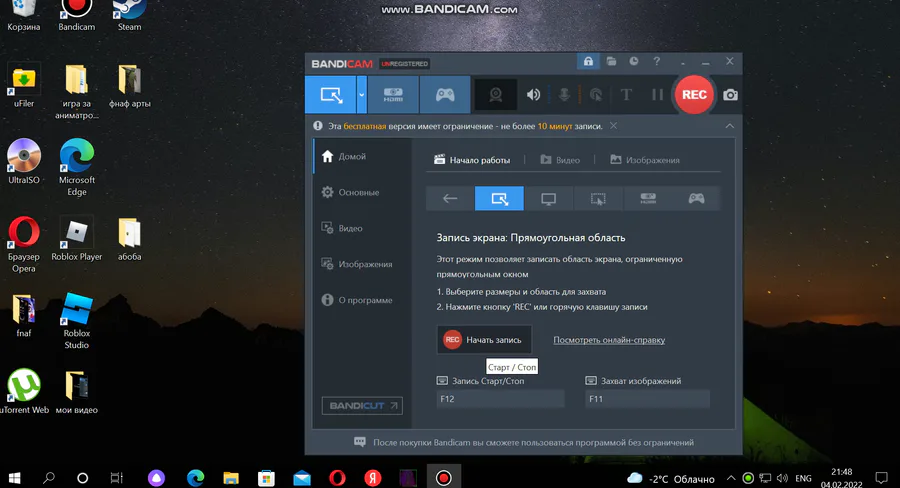Click the ENG language indicator
This screenshot has height=488, width=900.
[803, 478]
